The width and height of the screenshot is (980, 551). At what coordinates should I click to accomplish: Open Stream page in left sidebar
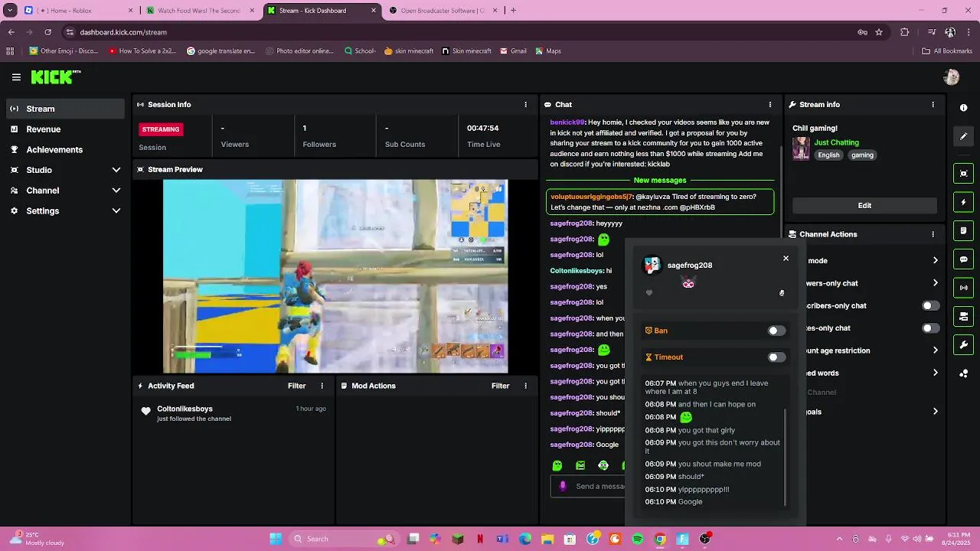pyautogui.click(x=66, y=109)
